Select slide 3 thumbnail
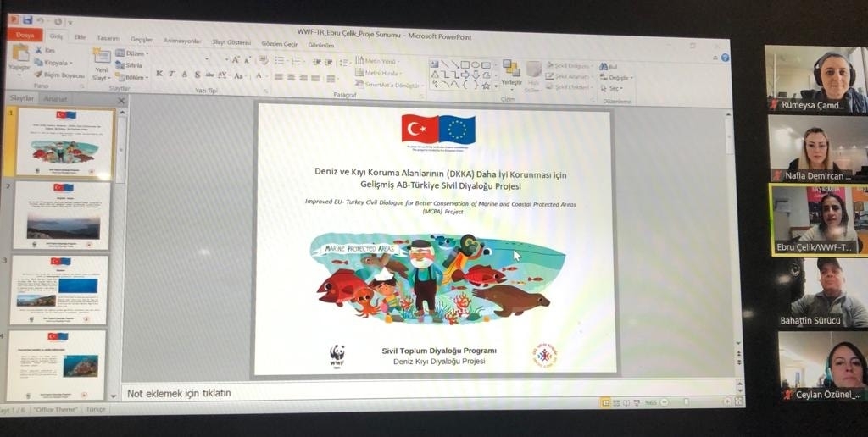 58,290
